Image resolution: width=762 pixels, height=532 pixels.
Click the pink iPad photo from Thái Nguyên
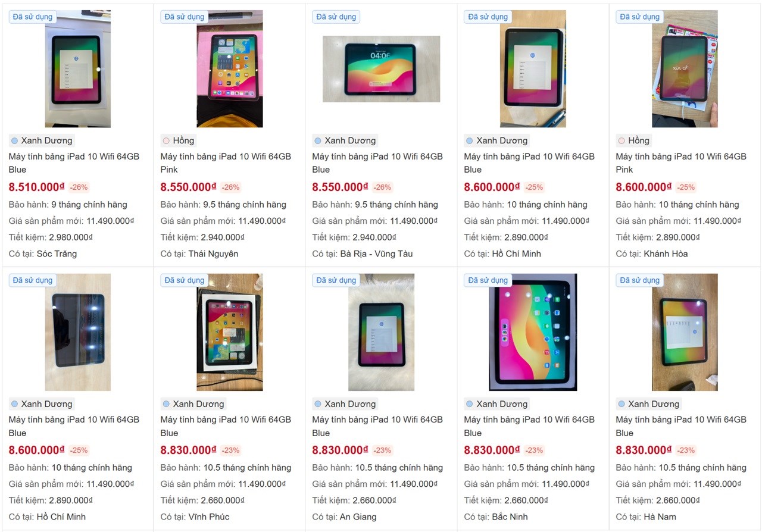[229, 68]
